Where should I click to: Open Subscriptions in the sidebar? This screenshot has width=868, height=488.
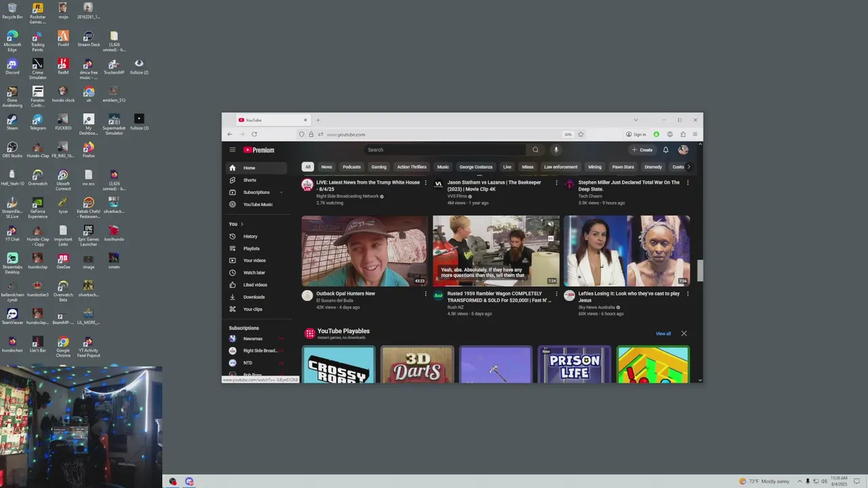(x=256, y=192)
